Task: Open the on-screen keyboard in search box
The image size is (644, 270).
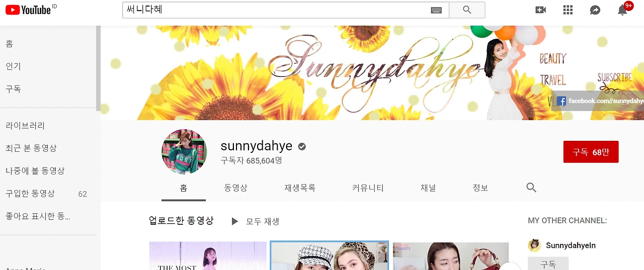Action: coord(436,10)
